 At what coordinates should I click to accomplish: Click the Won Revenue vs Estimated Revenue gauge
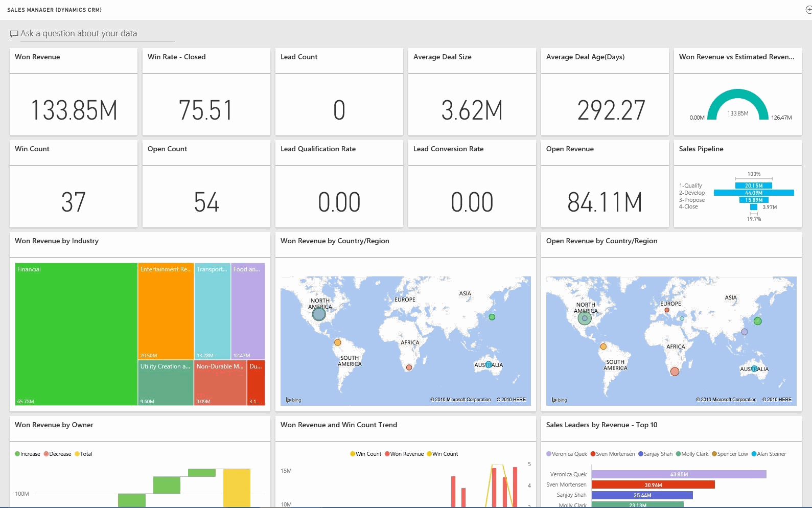point(738,105)
